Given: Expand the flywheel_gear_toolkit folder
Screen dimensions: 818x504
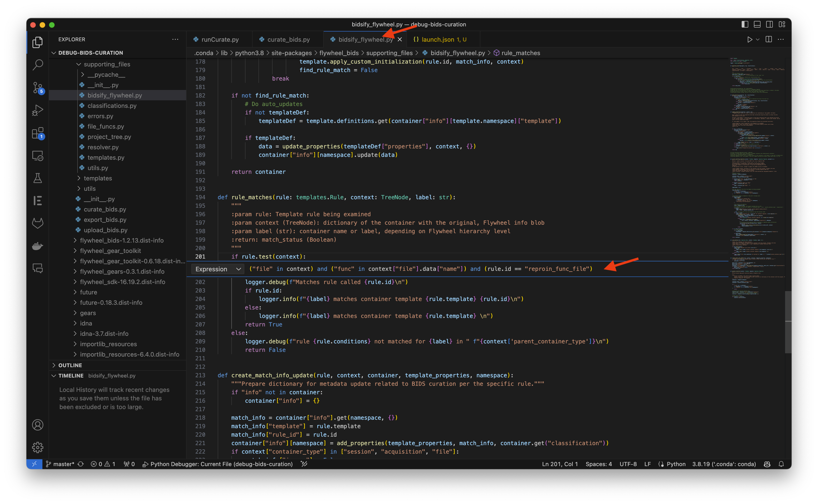Looking at the screenshot, I should click(x=75, y=251).
